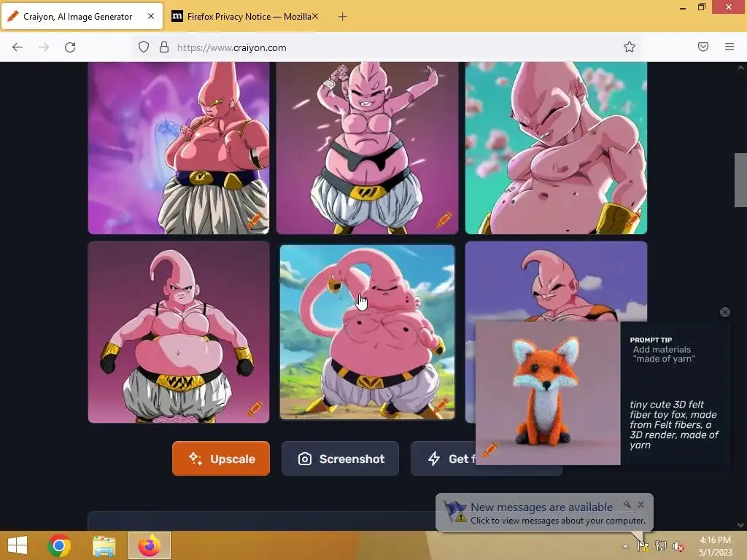Close the Firefox Privacy Notice tab
747x560 pixels.
315,16
